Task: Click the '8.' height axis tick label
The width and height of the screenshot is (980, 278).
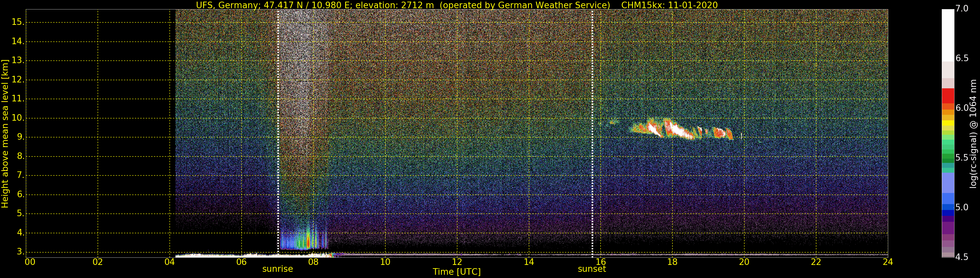Action: pos(20,156)
